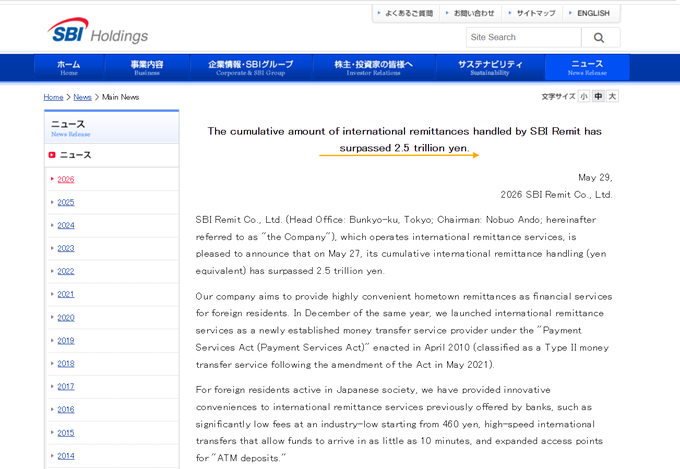Click the 文字サイズ label
This screenshot has height=469, width=680.
tap(558, 97)
